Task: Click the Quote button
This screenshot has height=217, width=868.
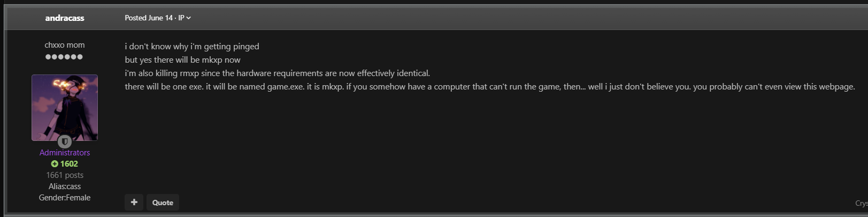Action: point(163,203)
